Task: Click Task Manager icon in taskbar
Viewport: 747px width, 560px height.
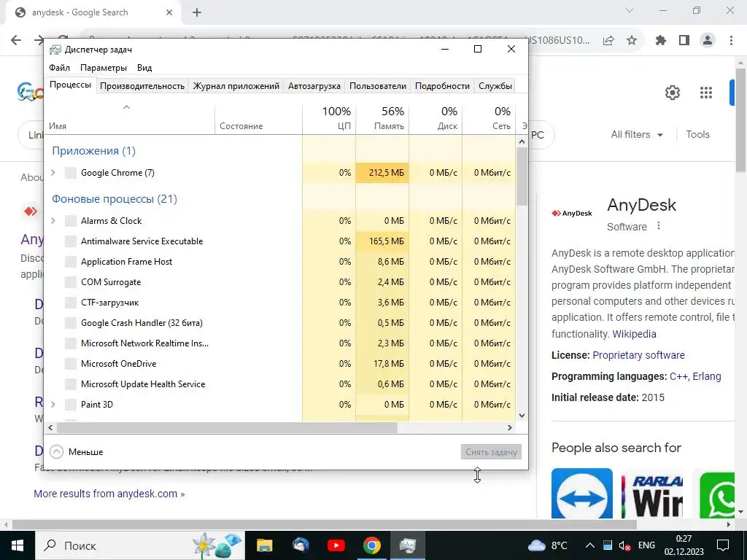Action: pyautogui.click(x=408, y=545)
